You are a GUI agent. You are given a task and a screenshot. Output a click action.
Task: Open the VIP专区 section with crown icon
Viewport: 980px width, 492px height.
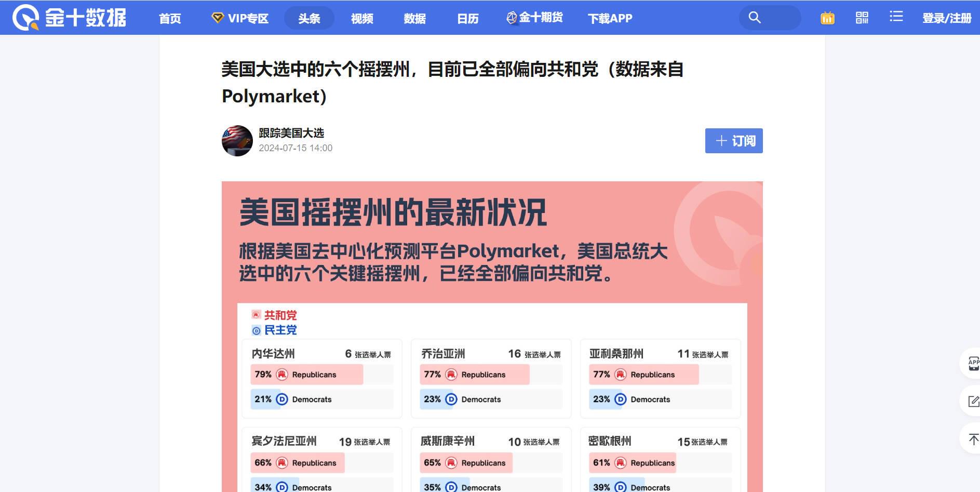239,18
